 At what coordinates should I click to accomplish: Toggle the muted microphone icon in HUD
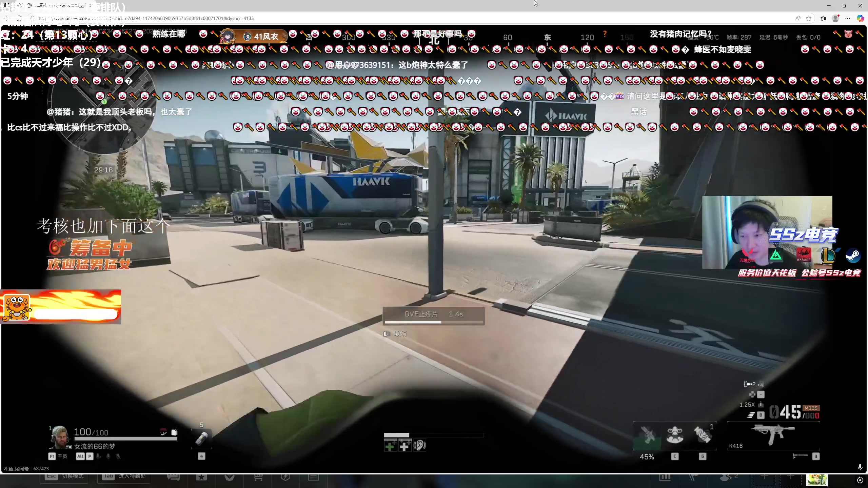[118, 456]
